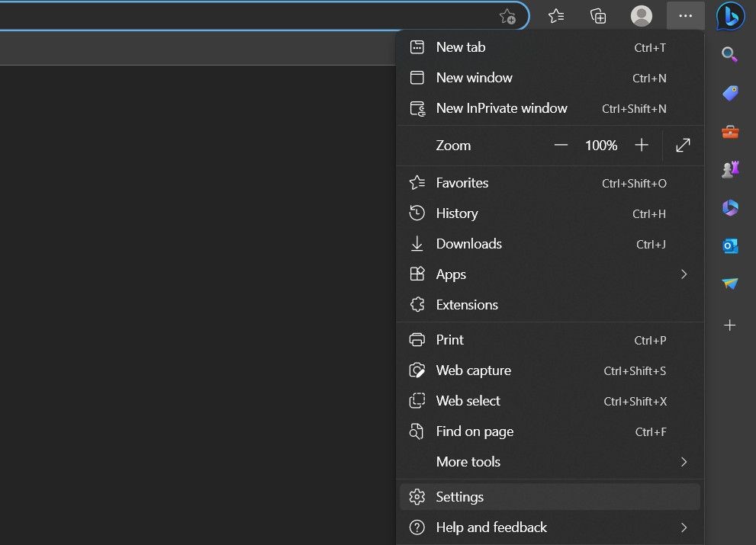Open the Bing chat sidebar button

click(x=731, y=16)
